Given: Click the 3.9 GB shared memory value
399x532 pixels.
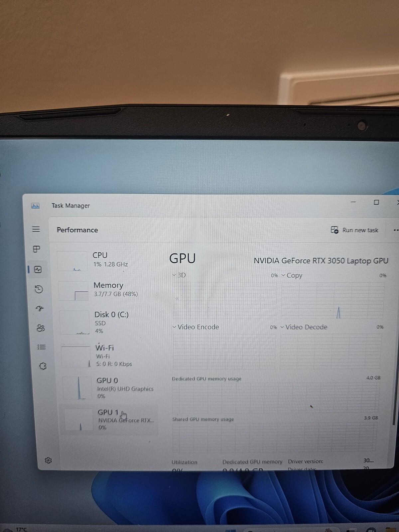Looking at the screenshot, I should pyautogui.click(x=371, y=418).
